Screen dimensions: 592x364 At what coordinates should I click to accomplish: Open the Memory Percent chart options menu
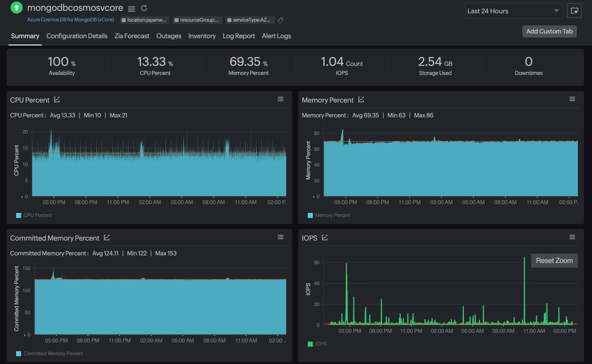[572, 99]
